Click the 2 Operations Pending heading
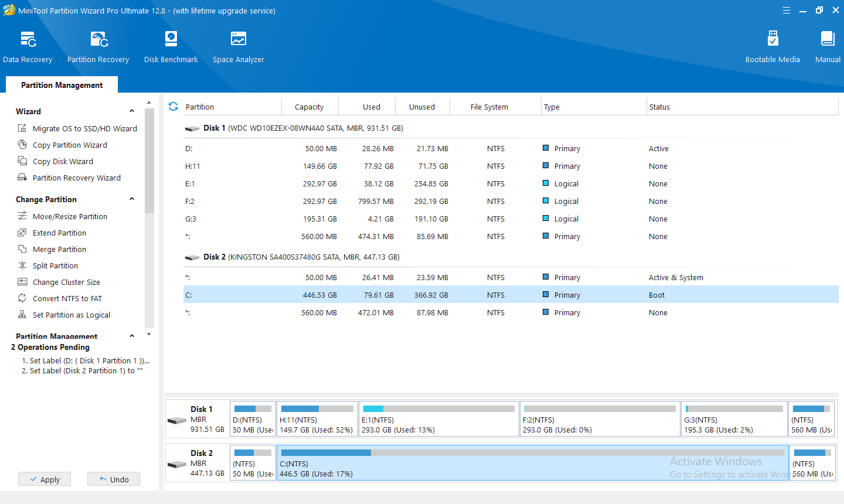Image resolution: width=844 pixels, height=504 pixels. point(50,347)
